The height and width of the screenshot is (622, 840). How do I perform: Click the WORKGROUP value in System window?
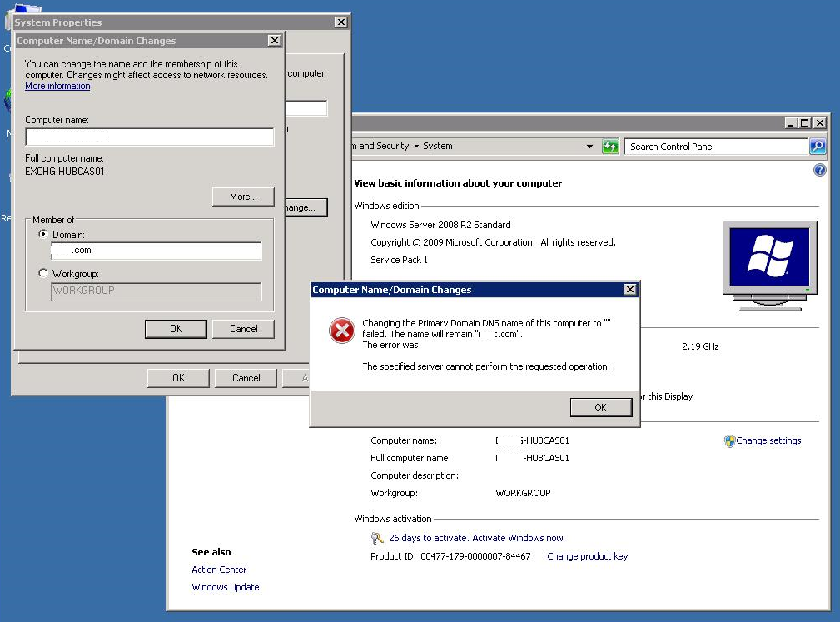[523, 493]
